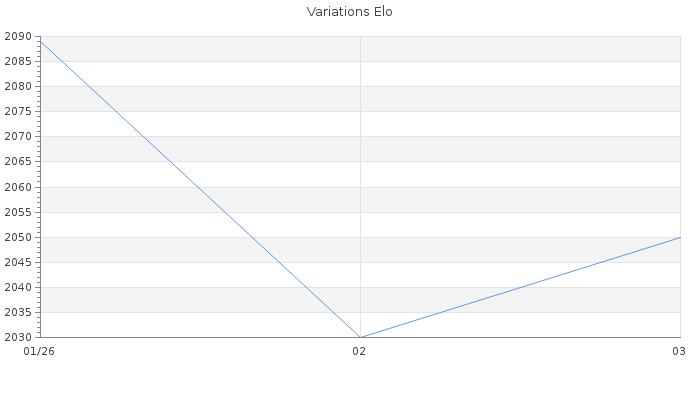
Task: Select the 02 x-axis label
Action: pyautogui.click(x=359, y=351)
